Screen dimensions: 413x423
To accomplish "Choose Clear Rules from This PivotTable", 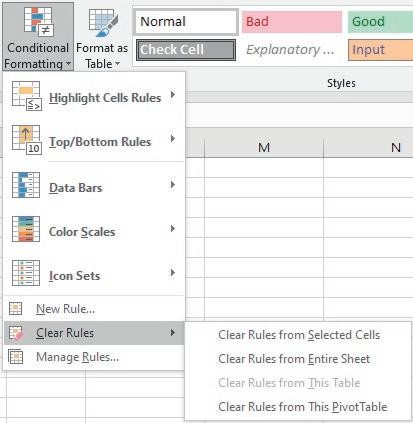I will click(303, 407).
